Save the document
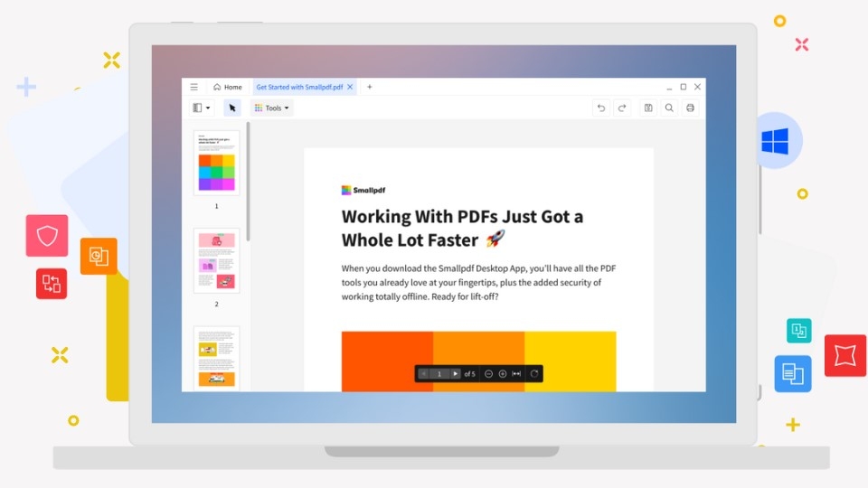Screen dimensions: 868x488 648,108
